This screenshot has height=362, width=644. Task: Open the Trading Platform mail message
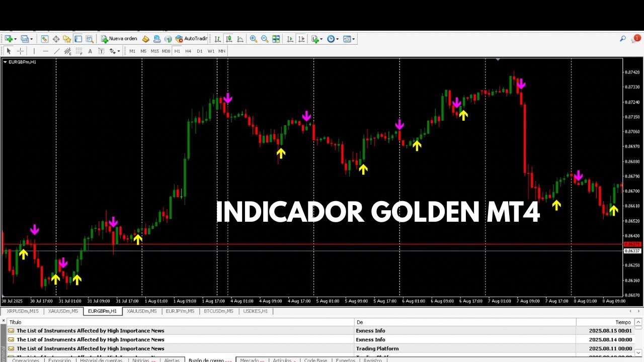(x=322, y=348)
